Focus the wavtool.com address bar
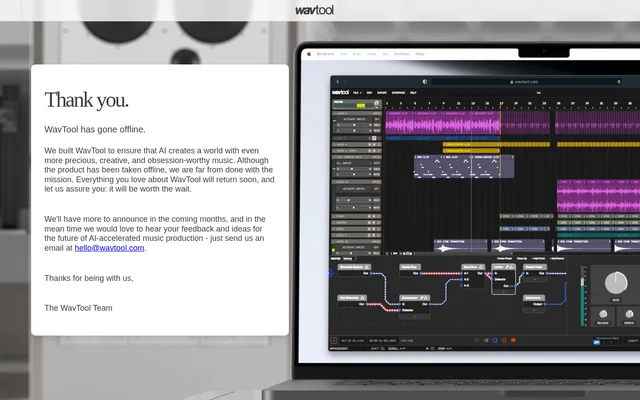The image size is (640, 400). (x=524, y=82)
